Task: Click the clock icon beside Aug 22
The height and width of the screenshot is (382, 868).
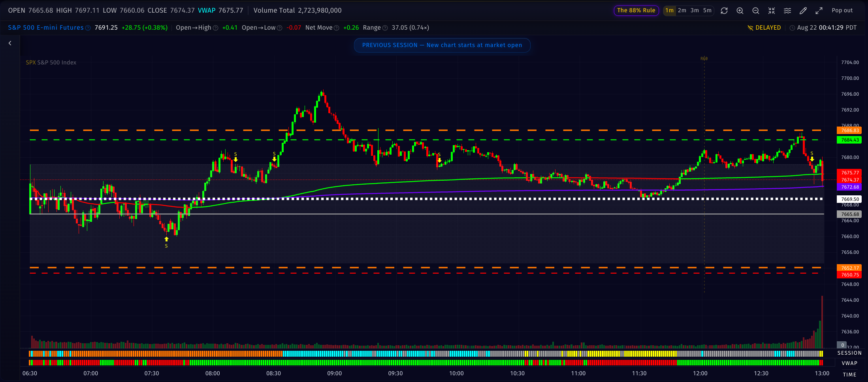Action: tap(792, 28)
